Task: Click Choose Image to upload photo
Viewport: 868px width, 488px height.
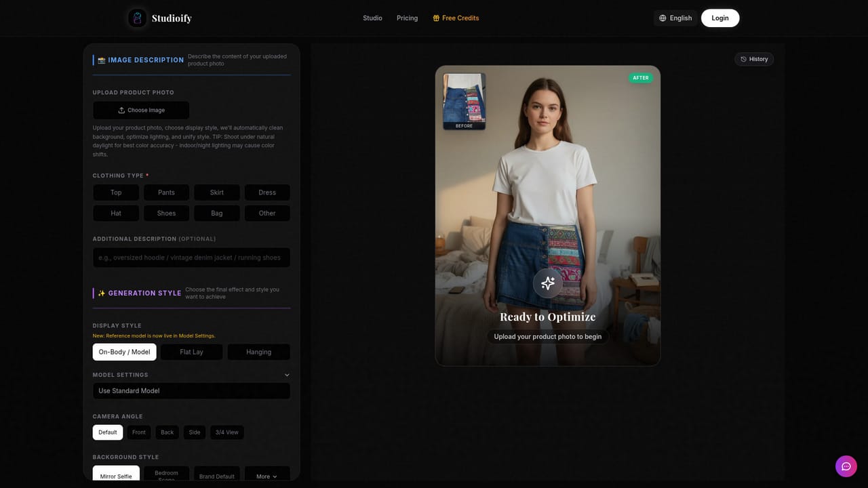Action: (141, 110)
